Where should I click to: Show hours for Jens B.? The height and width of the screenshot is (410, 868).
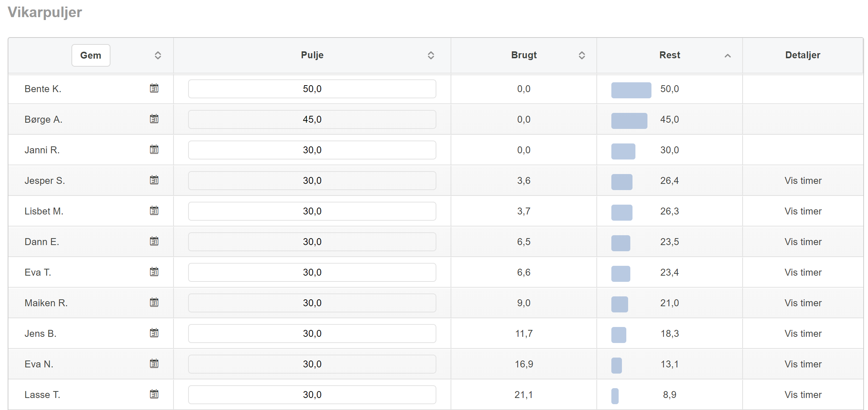[x=803, y=334]
